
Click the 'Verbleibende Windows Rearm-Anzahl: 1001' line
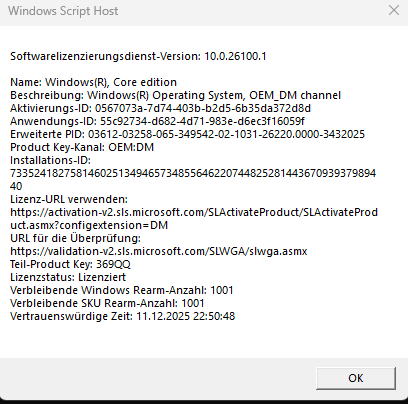click(x=122, y=290)
